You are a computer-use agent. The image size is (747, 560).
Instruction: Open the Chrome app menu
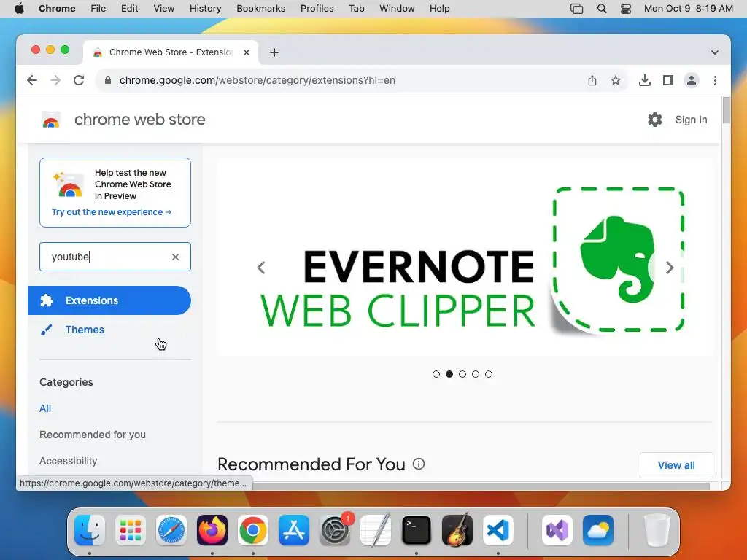point(57,9)
